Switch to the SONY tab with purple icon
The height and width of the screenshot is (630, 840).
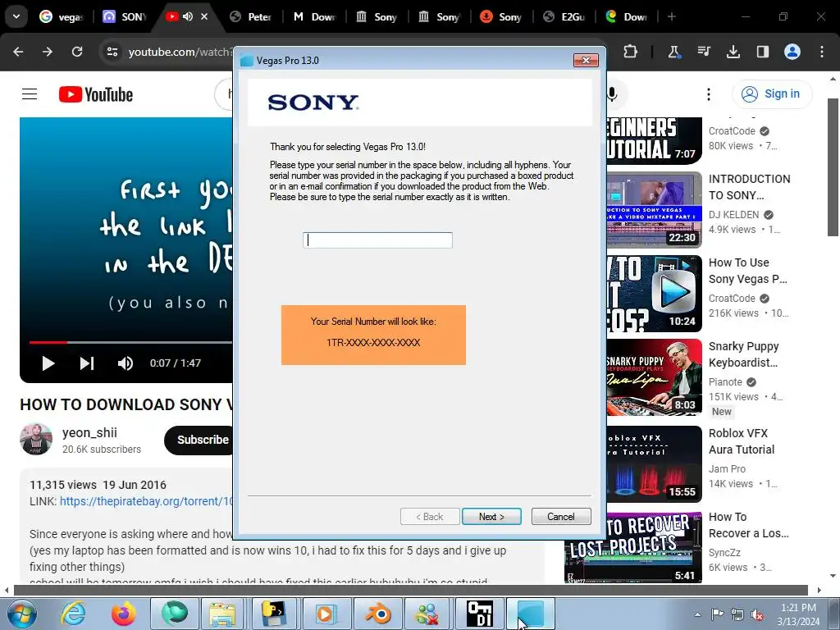pos(125,16)
